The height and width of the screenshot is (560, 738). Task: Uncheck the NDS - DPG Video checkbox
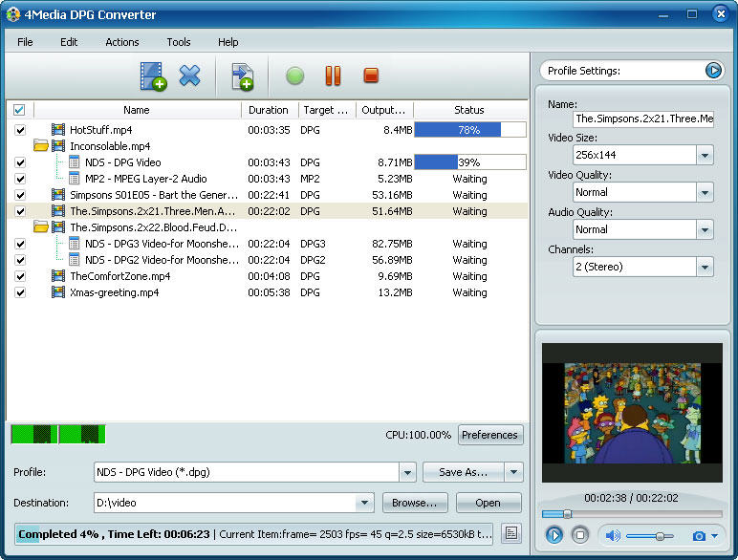tap(20, 162)
